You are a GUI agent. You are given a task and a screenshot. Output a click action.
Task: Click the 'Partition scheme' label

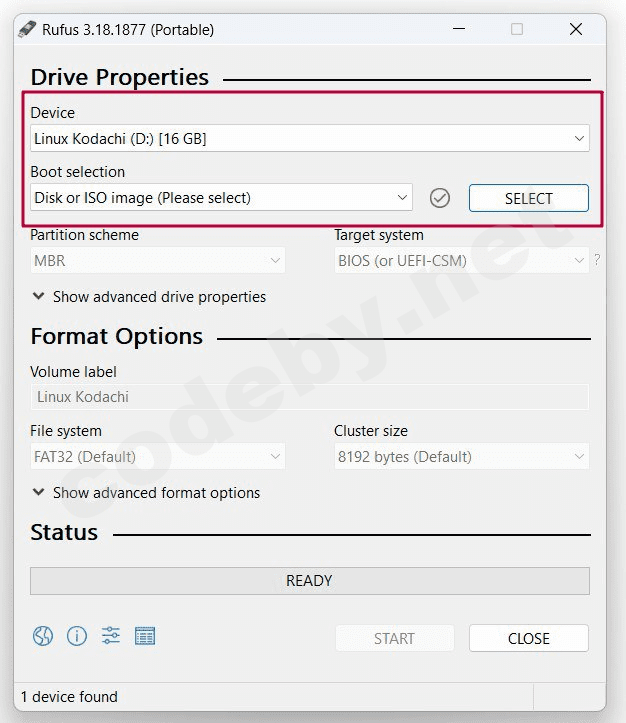coord(84,235)
